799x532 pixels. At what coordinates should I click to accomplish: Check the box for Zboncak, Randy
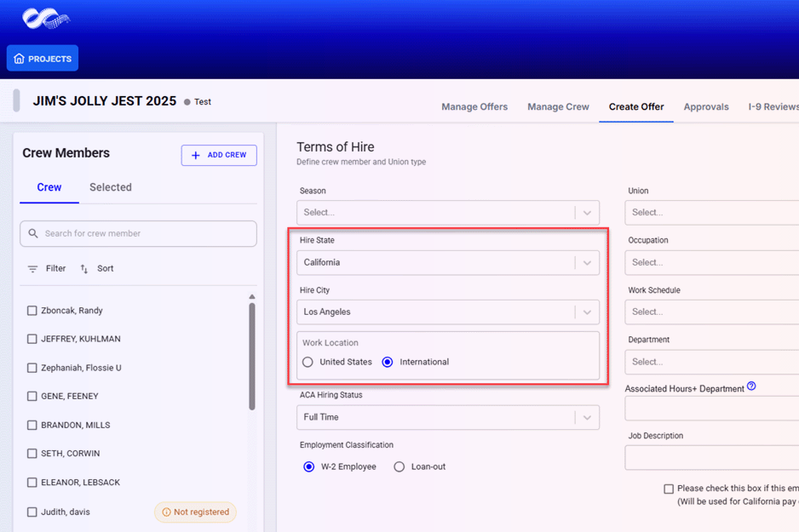click(x=32, y=311)
